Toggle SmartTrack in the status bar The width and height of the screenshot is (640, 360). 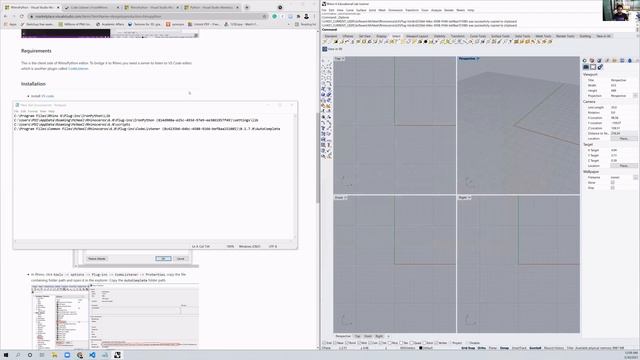click(x=519, y=348)
